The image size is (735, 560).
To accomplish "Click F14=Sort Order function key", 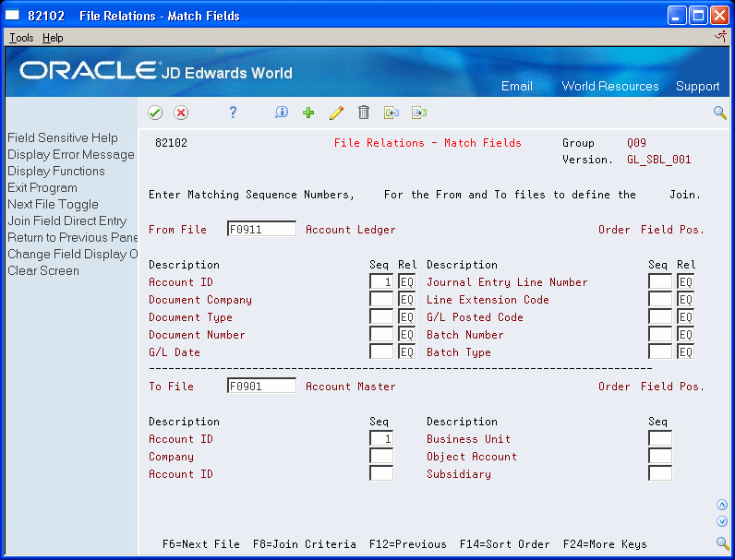I will (x=505, y=544).
